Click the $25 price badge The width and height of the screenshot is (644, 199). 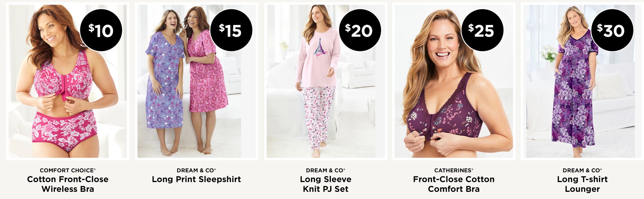[482, 30]
